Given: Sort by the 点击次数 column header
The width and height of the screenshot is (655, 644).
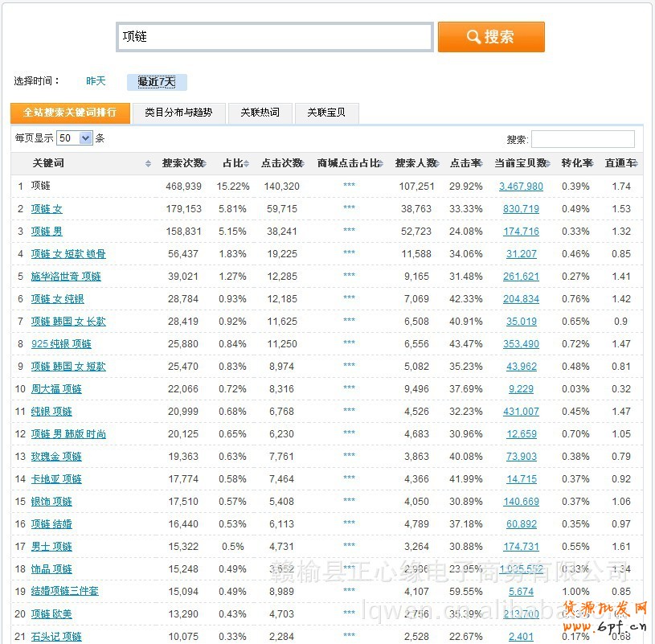Looking at the screenshot, I should click(x=281, y=163).
